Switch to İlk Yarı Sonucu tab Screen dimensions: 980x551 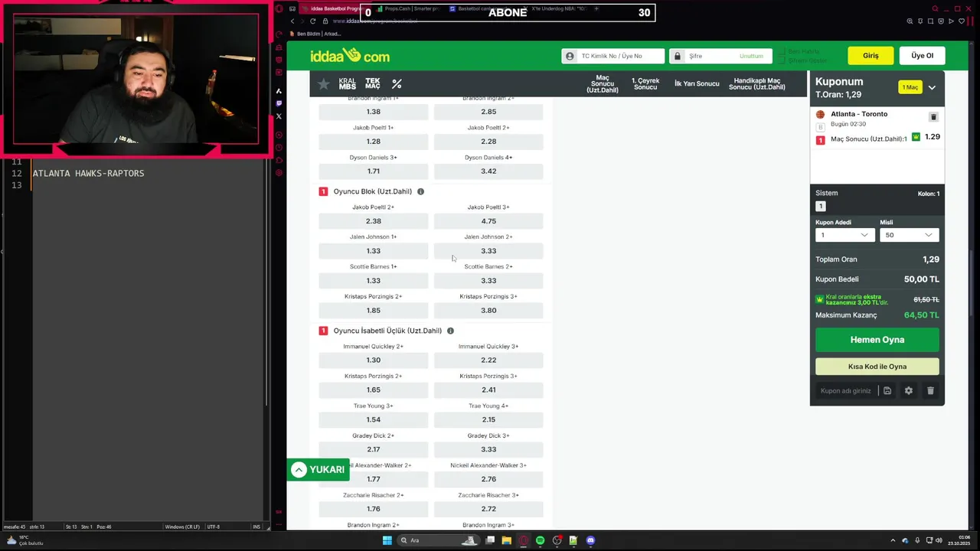(697, 84)
